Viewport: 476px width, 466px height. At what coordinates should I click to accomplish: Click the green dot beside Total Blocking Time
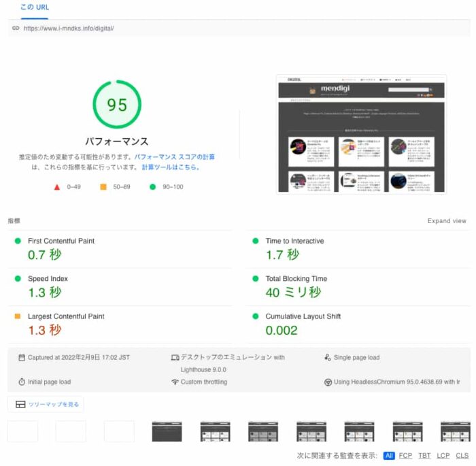(256, 278)
